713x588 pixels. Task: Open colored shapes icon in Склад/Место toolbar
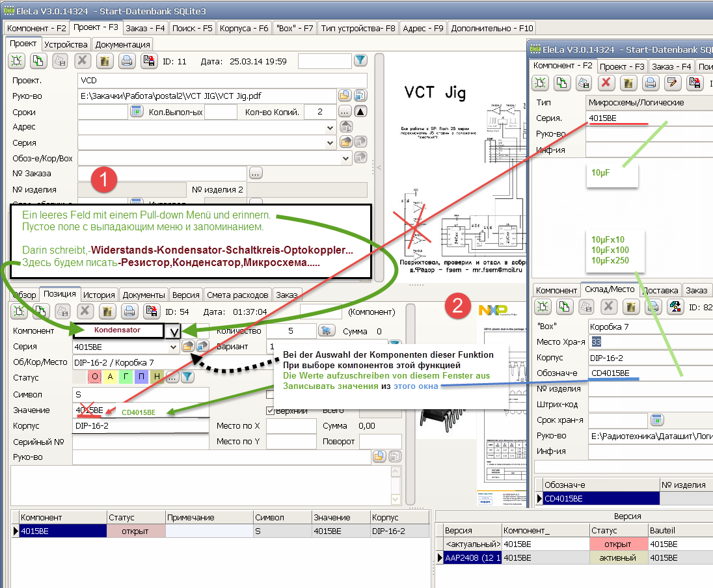pyautogui.click(x=675, y=307)
